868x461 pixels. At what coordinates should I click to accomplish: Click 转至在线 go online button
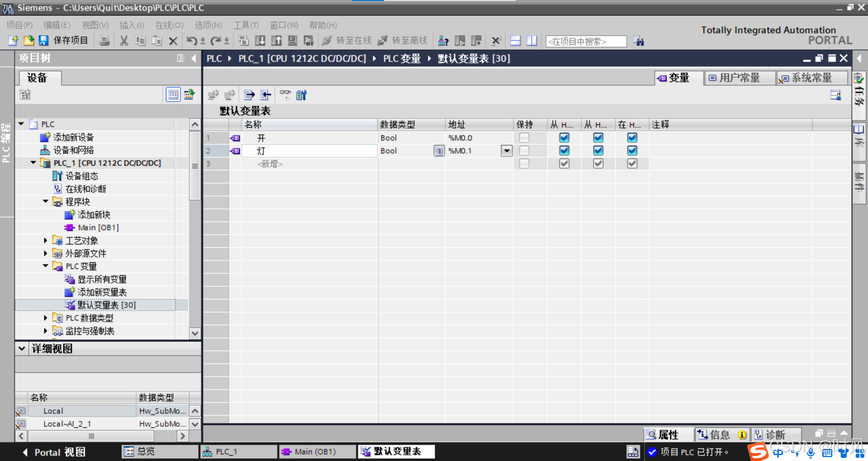[x=347, y=41]
